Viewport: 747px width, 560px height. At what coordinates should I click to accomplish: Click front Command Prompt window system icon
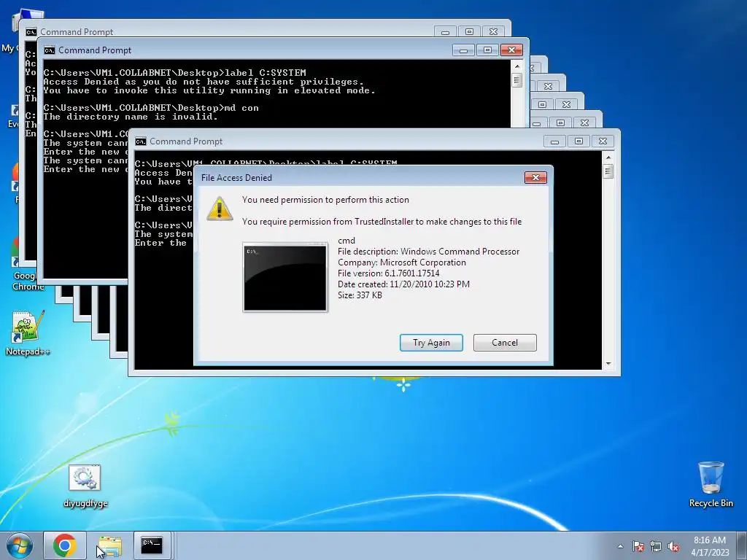(x=141, y=141)
